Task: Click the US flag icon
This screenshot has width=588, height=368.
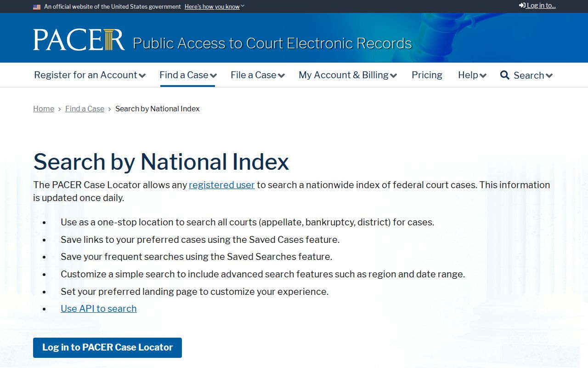Action: [x=37, y=7]
